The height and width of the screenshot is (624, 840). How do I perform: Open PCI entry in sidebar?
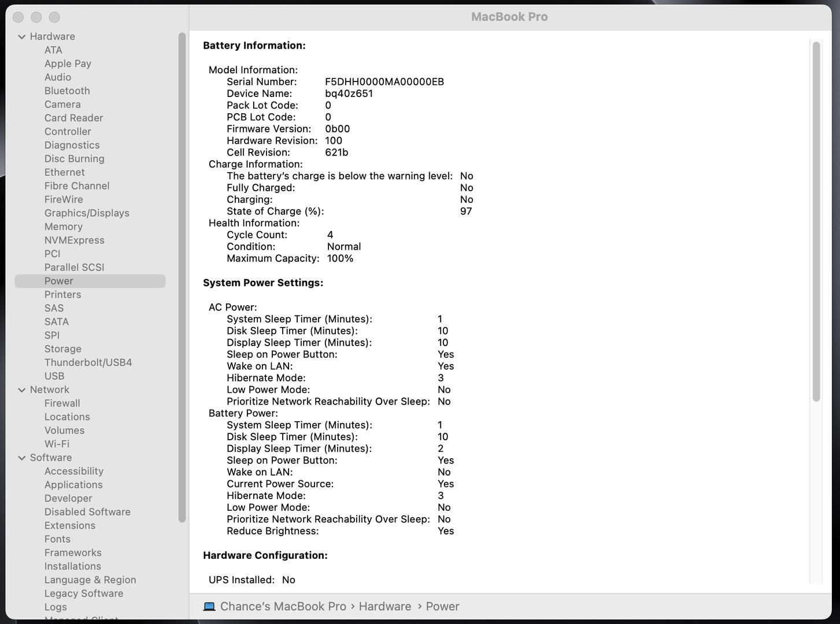52,254
